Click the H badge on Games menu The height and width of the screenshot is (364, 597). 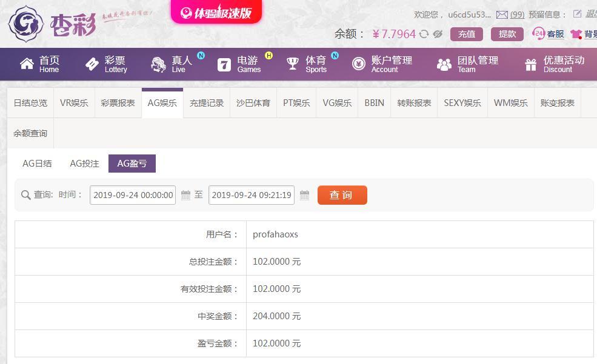point(269,56)
